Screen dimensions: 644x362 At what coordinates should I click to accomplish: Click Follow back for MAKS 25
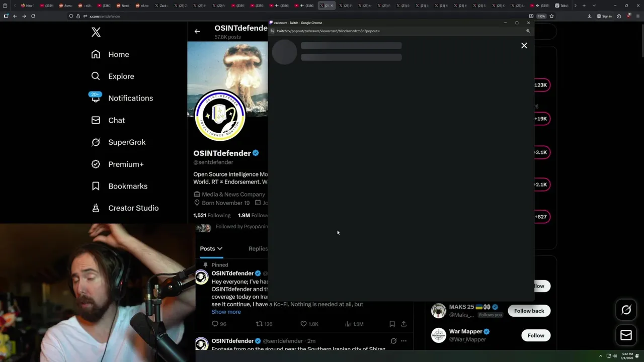click(x=529, y=311)
